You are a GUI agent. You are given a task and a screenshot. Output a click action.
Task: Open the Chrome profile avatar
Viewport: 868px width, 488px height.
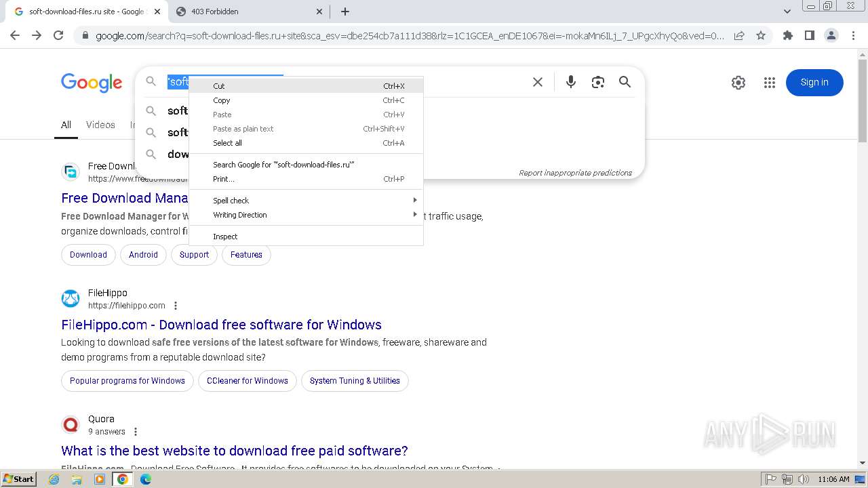pos(831,36)
